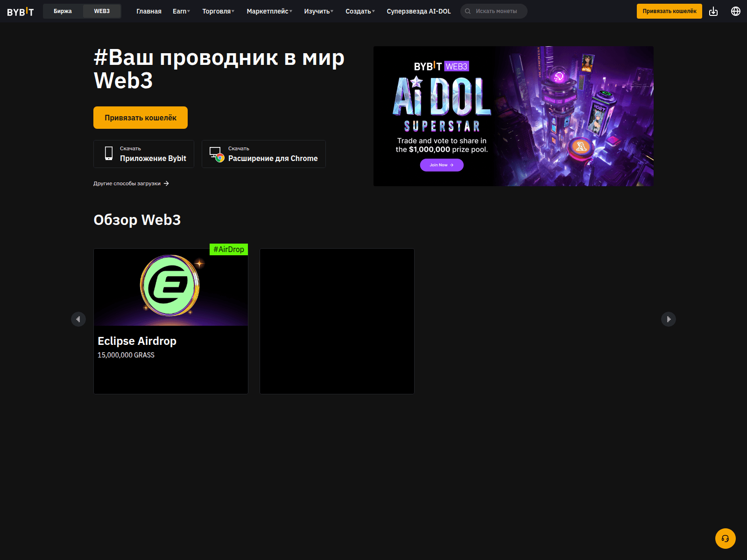The height and width of the screenshot is (560, 747).
Task: Click Join Now on AI DOL banner
Action: pyautogui.click(x=442, y=165)
